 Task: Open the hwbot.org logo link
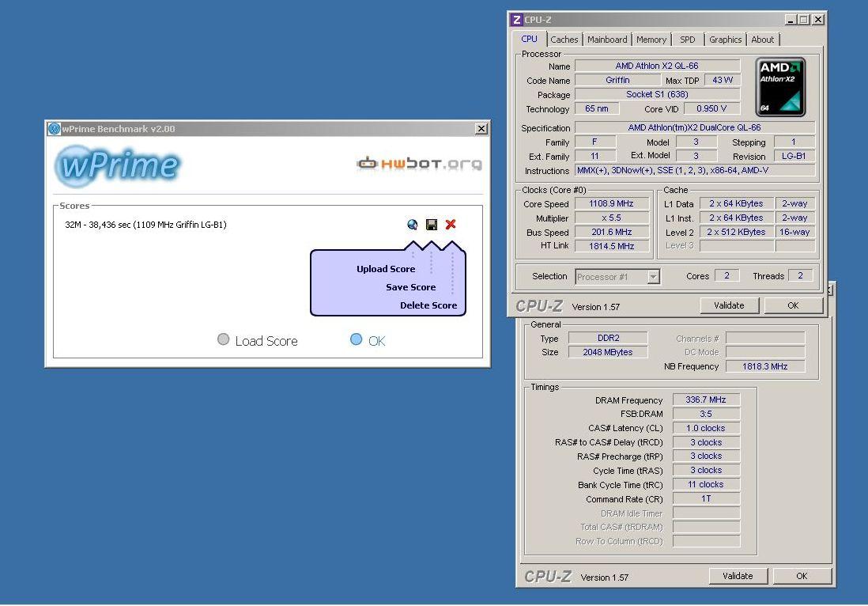coord(419,164)
